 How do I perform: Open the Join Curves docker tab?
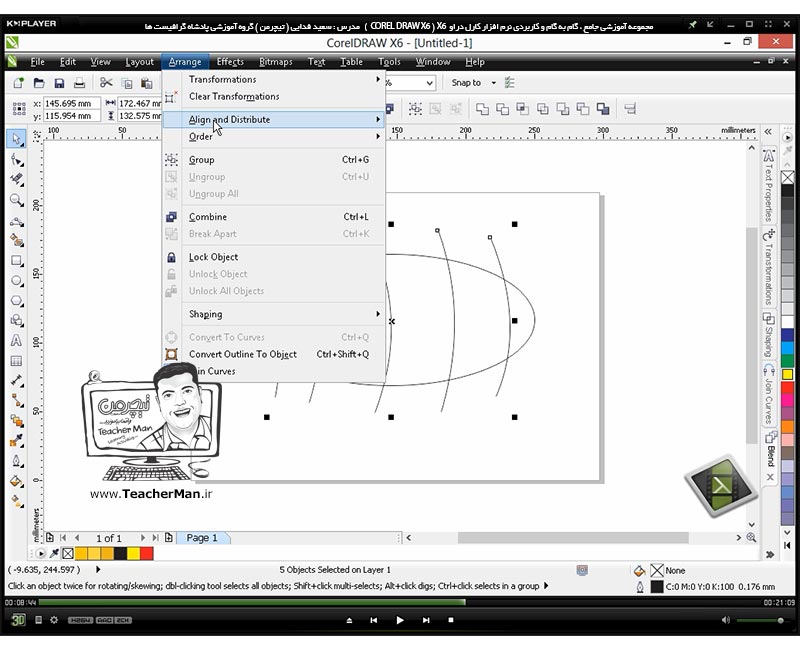pyautogui.click(x=769, y=393)
